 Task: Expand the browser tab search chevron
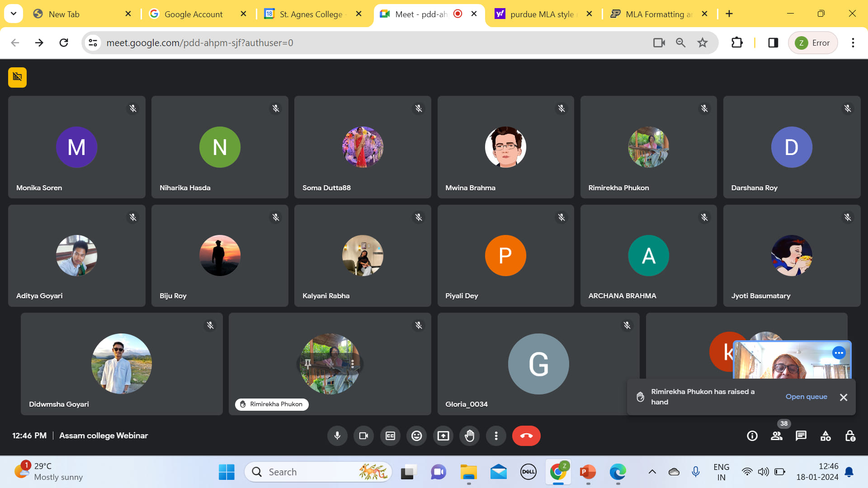(14, 14)
